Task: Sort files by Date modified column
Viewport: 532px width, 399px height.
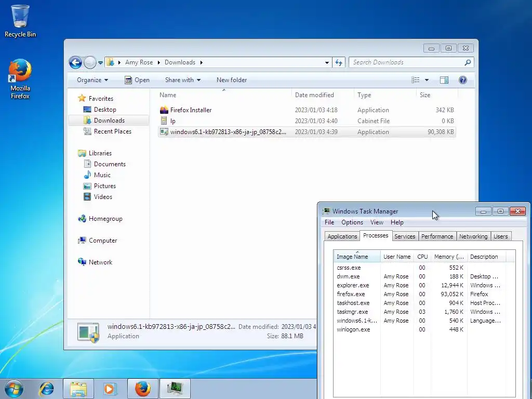Action: 322,95
